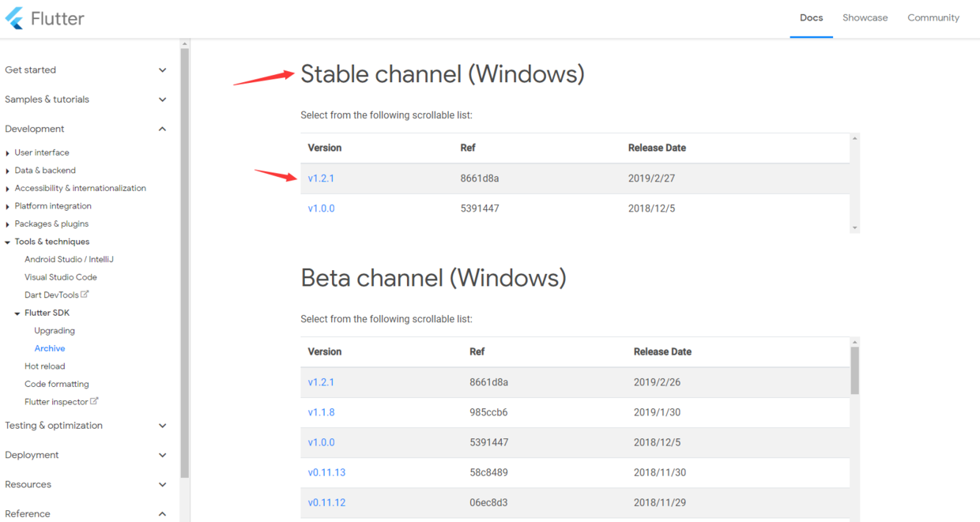Image resolution: width=980 pixels, height=522 pixels.
Task: Click scroll-up arrow of Beta channel list
Action: 854,343
